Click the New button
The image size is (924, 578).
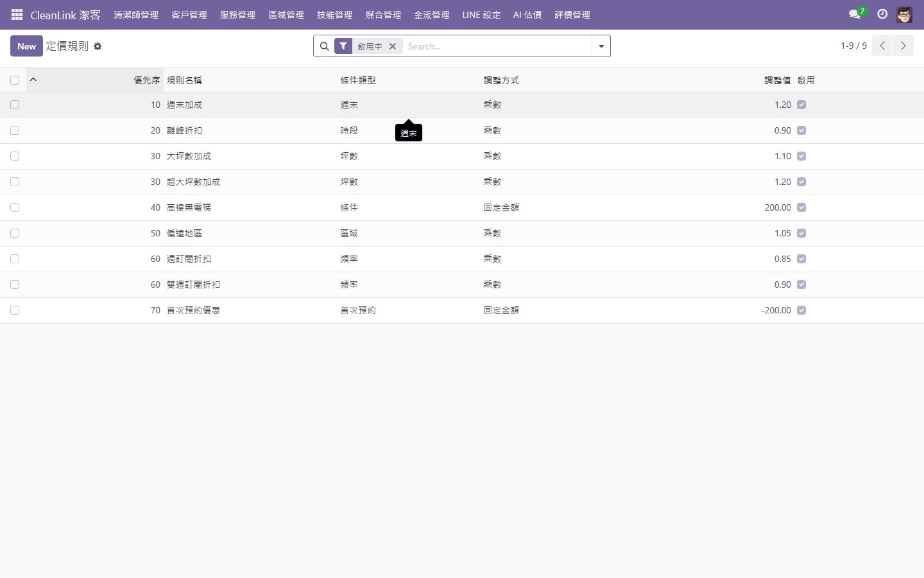coord(26,46)
